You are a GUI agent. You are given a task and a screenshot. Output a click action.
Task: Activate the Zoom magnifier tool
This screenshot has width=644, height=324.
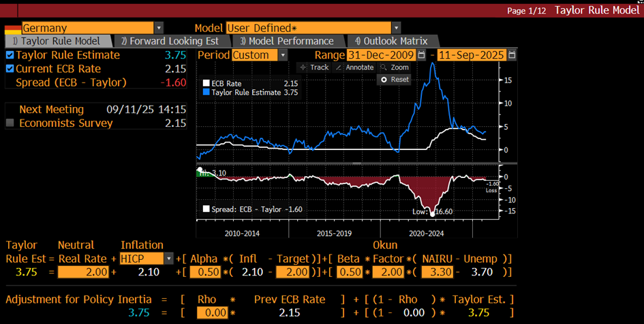point(395,68)
